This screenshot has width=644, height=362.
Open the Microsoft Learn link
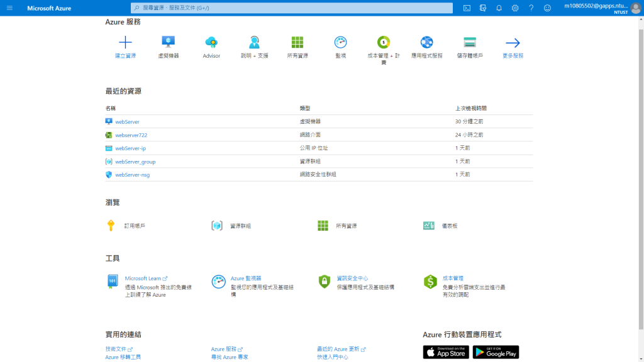point(146,278)
